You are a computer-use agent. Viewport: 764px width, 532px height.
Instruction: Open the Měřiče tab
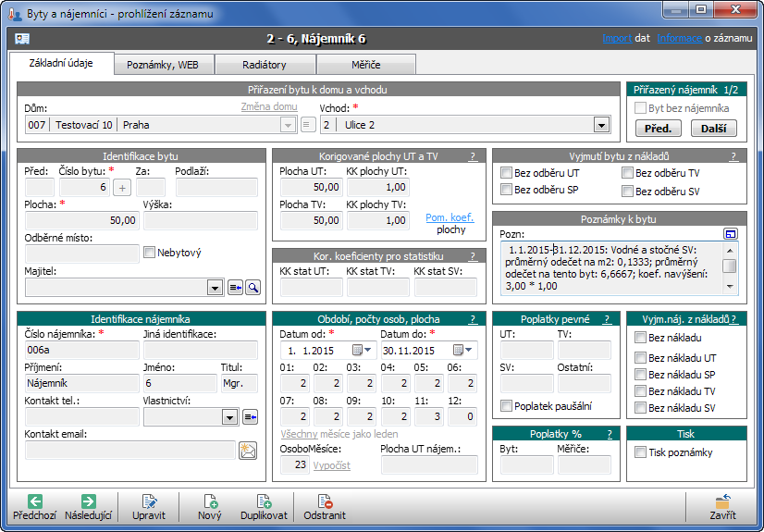[366, 65]
